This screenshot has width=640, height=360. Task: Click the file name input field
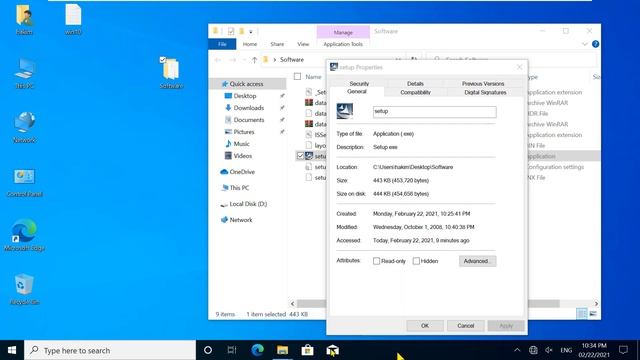pyautogui.click(x=434, y=112)
